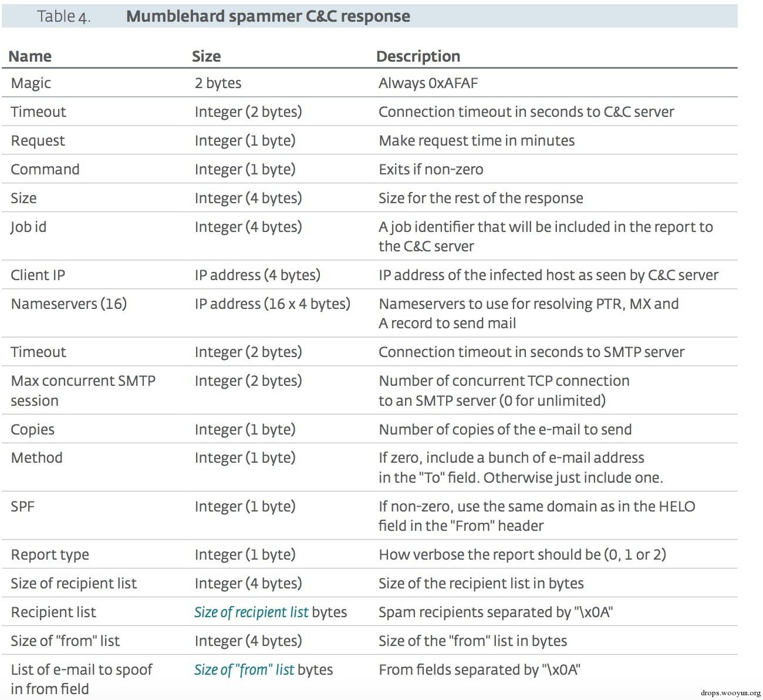
Task: Select the 'Job id' name cell
Action: point(28,227)
